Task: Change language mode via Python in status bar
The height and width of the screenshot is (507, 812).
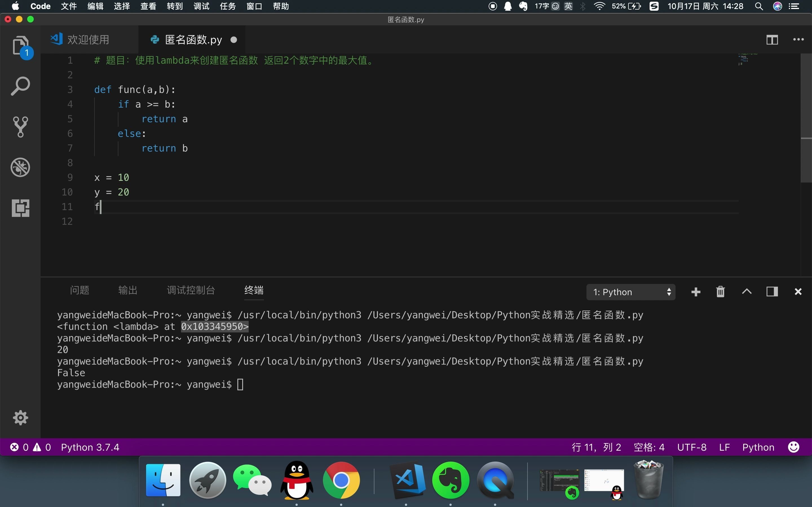Action: (758, 447)
